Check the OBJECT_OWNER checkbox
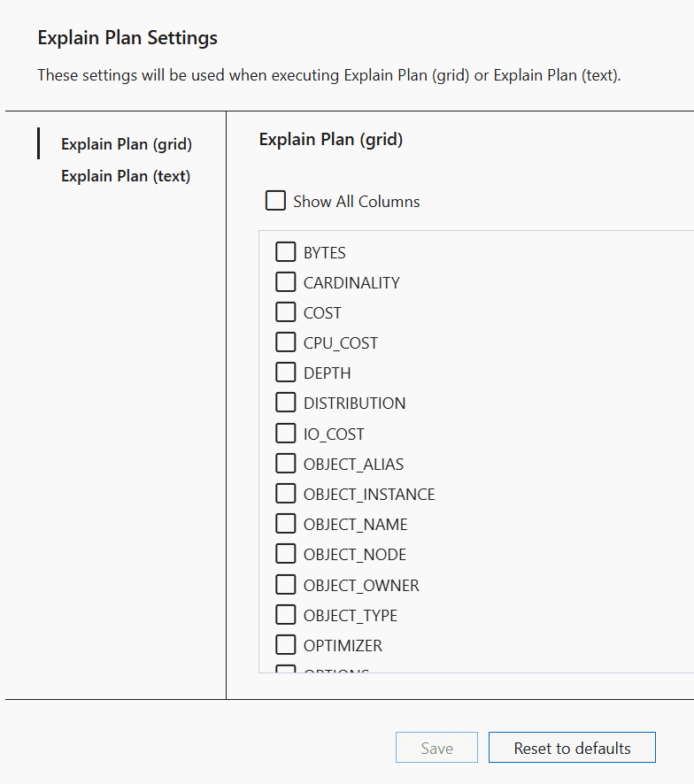 pos(286,584)
